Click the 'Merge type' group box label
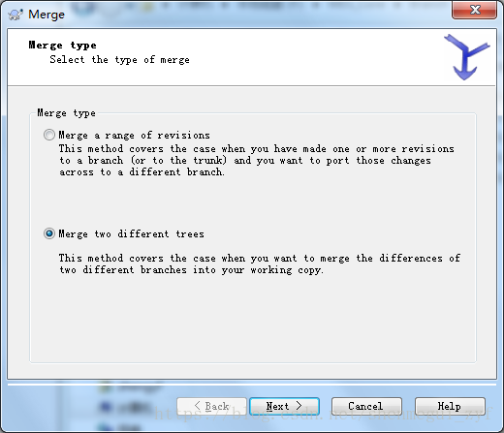Viewport: 504px width, 433px height. (x=66, y=112)
